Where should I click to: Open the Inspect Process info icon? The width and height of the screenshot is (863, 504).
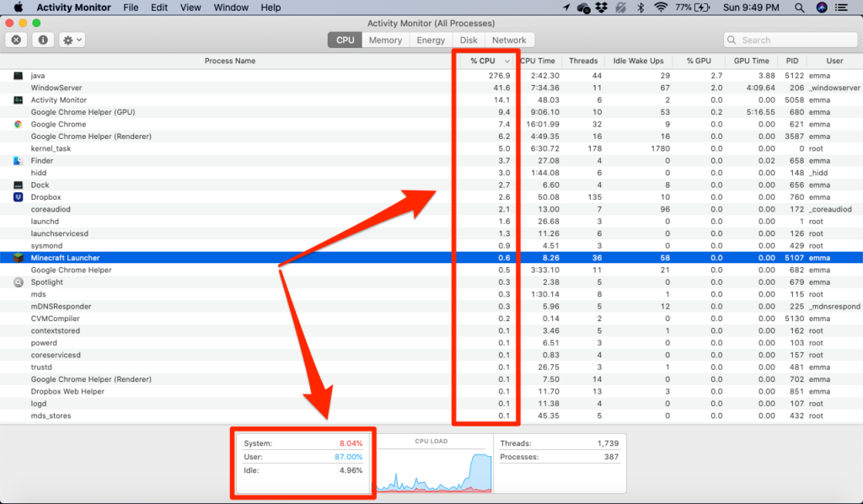[x=42, y=39]
